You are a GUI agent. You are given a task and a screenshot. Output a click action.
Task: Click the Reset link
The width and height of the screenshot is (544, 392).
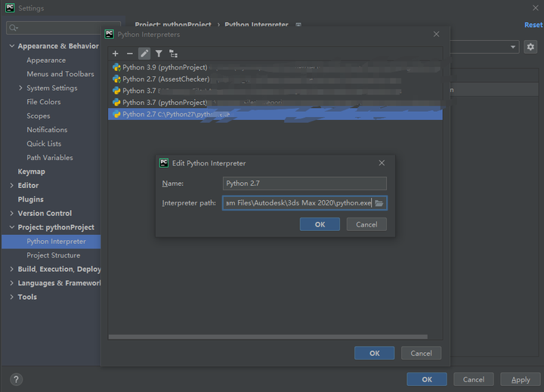tap(533, 25)
